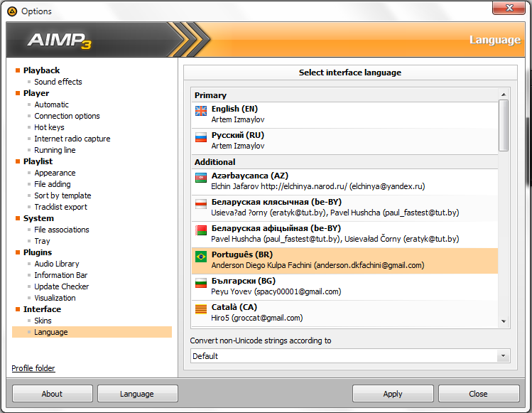This screenshot has height=413, width=532.
Task: Open the Playlist settings section
Action: click(38, 161)
